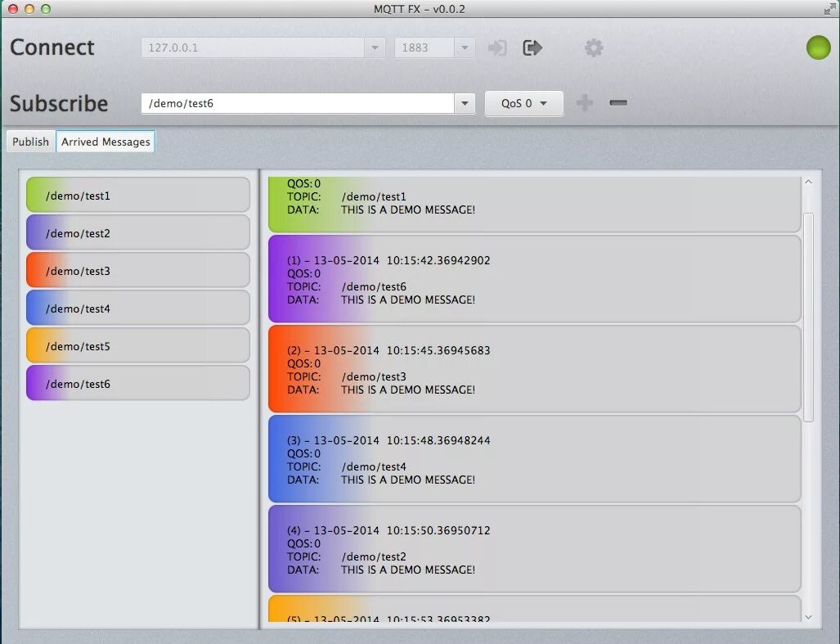Select the Arrived Messages tab

106,142
